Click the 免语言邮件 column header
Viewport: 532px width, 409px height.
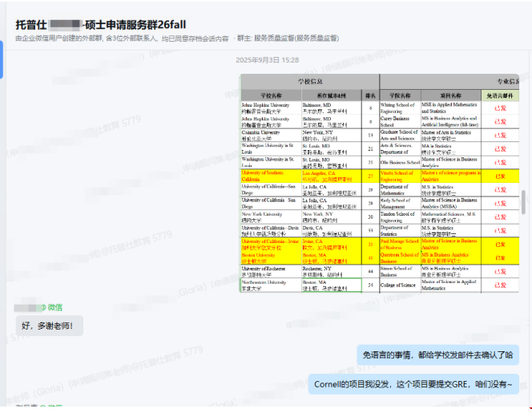(501, 94)
